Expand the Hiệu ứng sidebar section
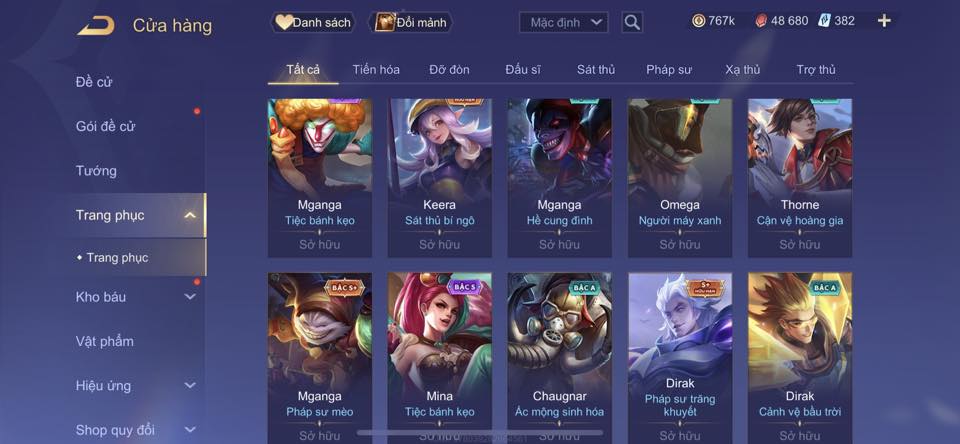960x444 pixels. click(x=190, y=385)
